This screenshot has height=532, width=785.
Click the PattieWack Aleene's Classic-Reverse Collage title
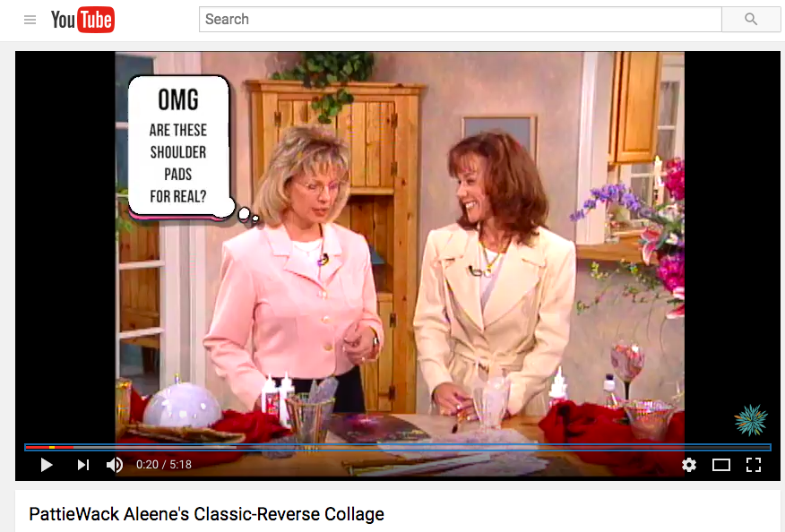click(x=206, y=514)
